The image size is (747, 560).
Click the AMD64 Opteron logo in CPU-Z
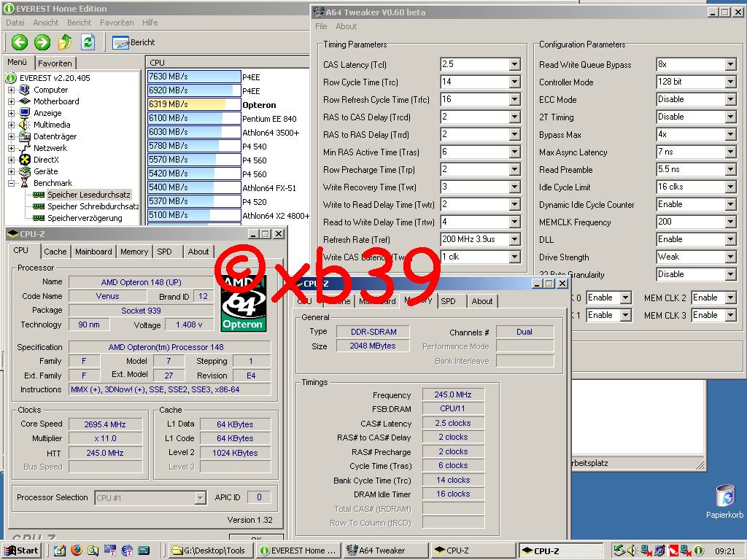coord(243,302)
